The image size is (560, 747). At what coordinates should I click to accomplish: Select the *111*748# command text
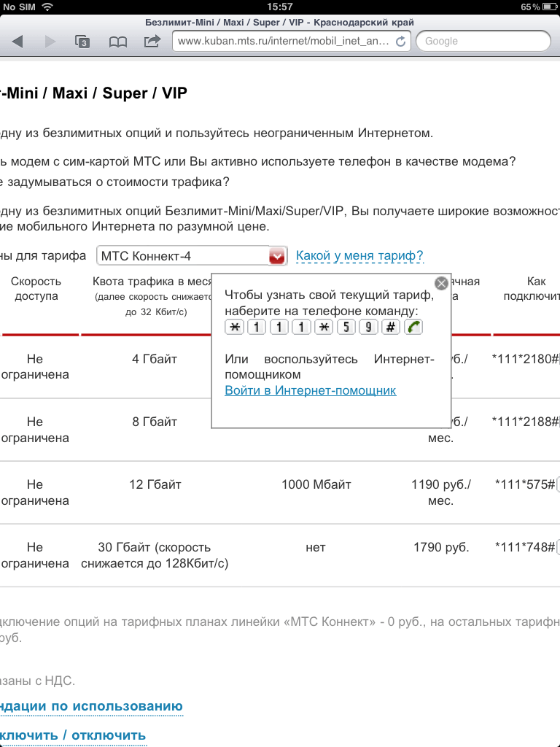coord(525,547)
